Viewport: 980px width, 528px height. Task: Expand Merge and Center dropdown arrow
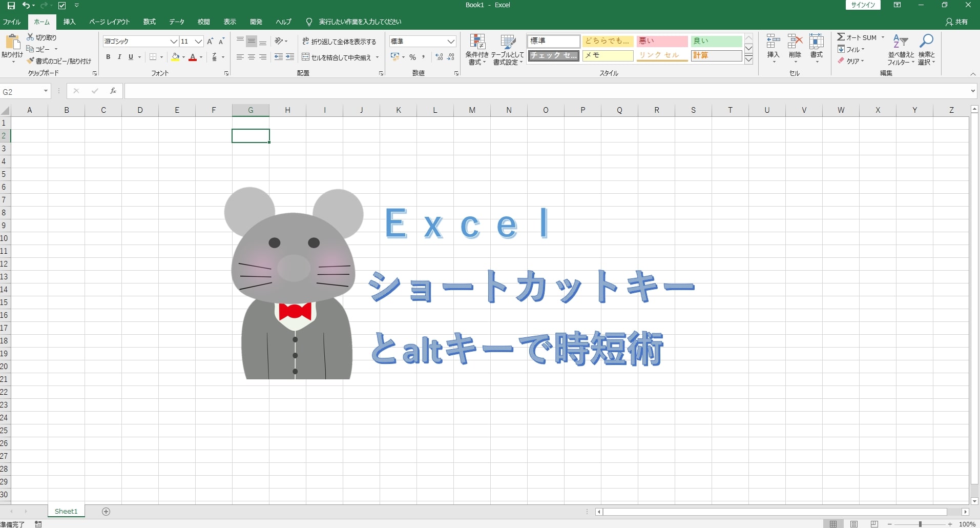pos(378,57)
